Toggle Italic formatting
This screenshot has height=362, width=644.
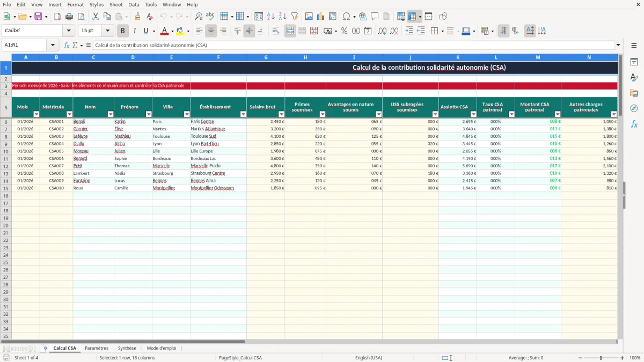[x=134, y=31]
